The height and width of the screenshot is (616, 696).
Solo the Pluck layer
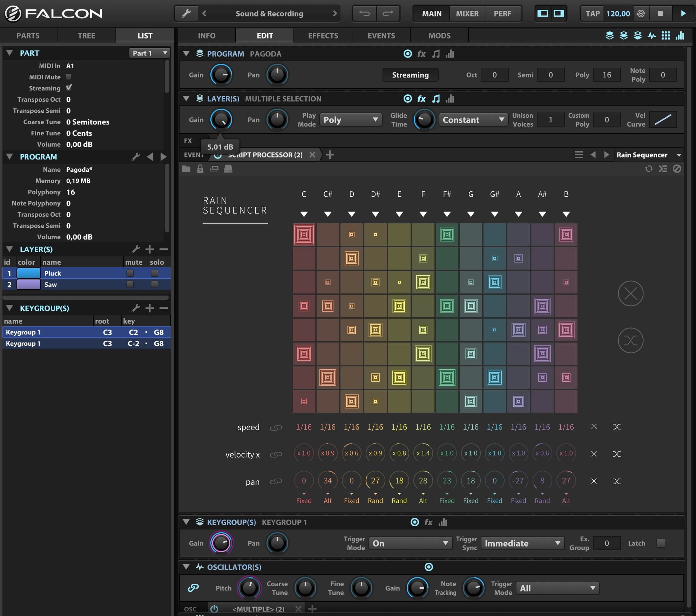click(x=155, y=273)
